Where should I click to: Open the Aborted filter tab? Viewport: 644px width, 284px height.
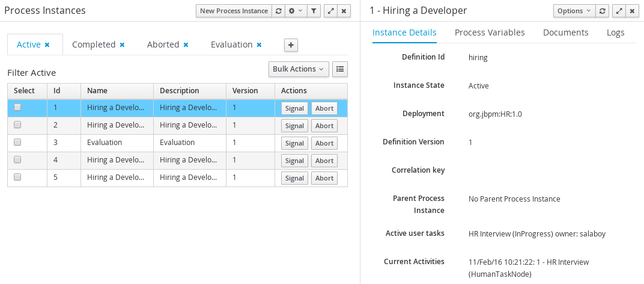(x=163, y=45)
